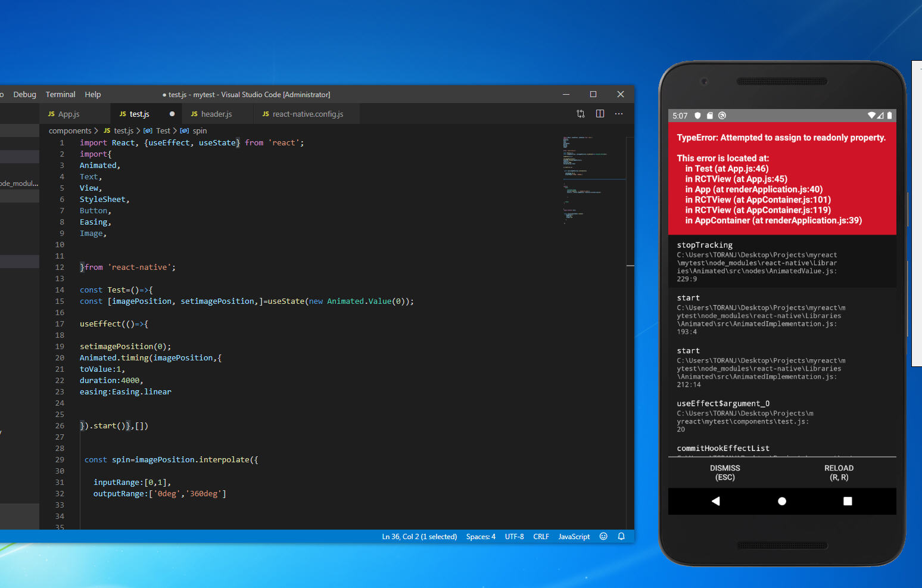Open the compare changes icon in editor toolbar
Screen dimensions: 922x588
[x=581, y=114]
